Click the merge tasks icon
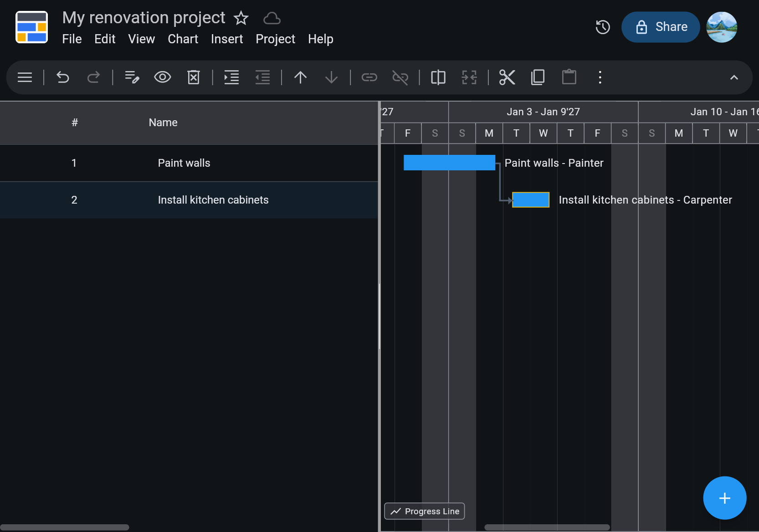The width and height of the screenshot is (759, 532). point(469,77)
